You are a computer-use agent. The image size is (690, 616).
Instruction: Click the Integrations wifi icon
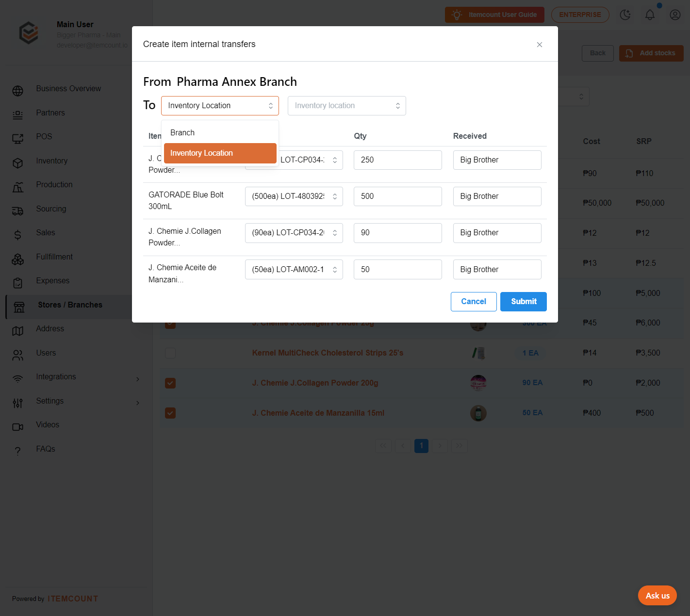pos(18,379)
